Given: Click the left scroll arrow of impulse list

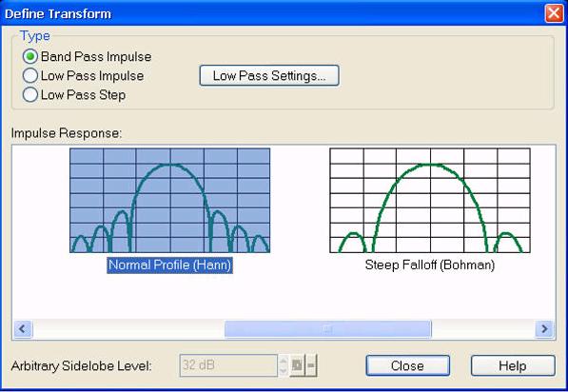Looking at the screenshot, I should (23, 329).
